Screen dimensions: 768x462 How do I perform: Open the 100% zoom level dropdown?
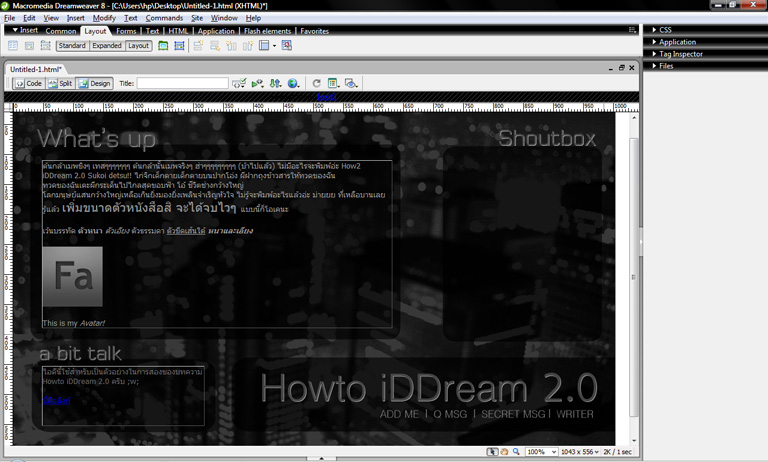541,452
